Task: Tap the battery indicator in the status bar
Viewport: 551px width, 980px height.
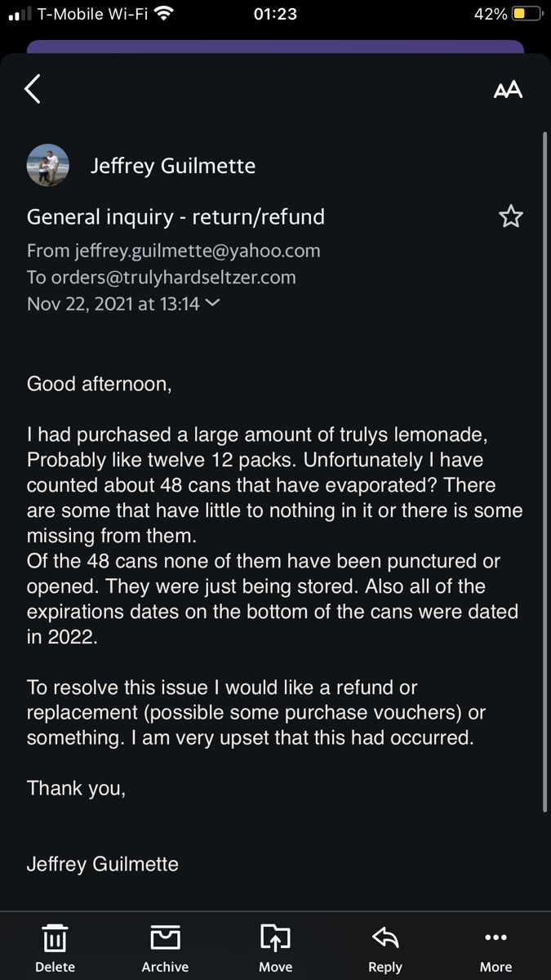Action: coord(527,14)
